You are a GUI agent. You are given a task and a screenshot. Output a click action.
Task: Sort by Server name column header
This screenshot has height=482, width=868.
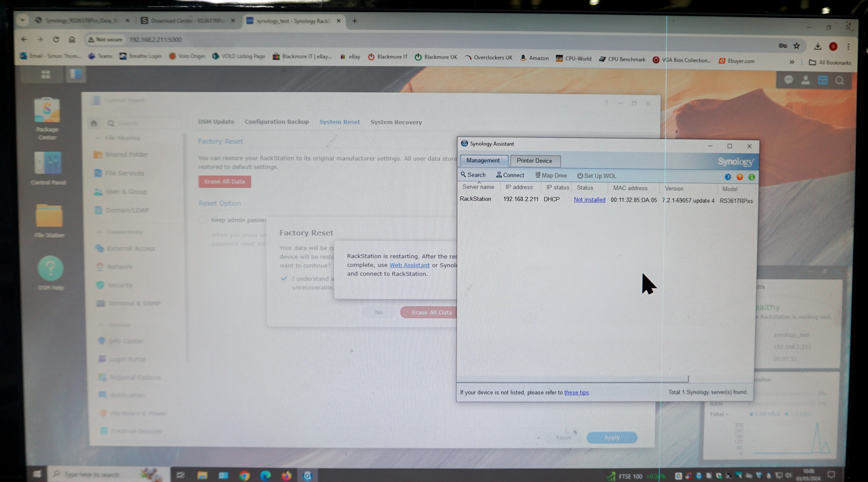(478, 187)
